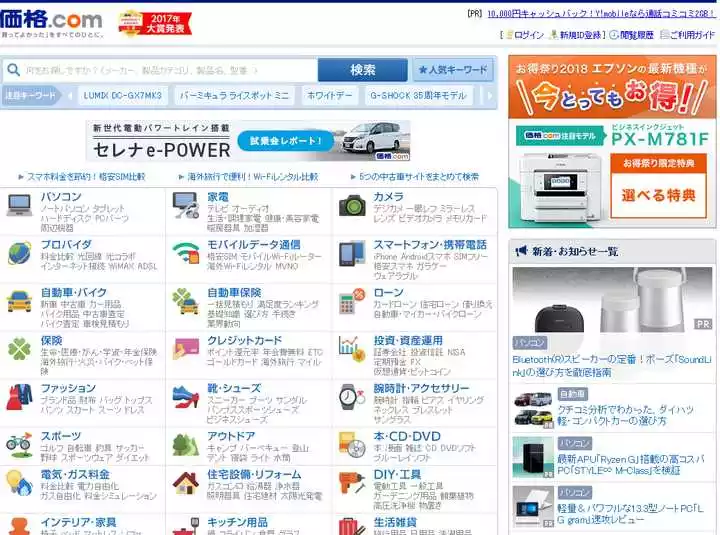Click the 保険 green clover icon

(19, 349)
